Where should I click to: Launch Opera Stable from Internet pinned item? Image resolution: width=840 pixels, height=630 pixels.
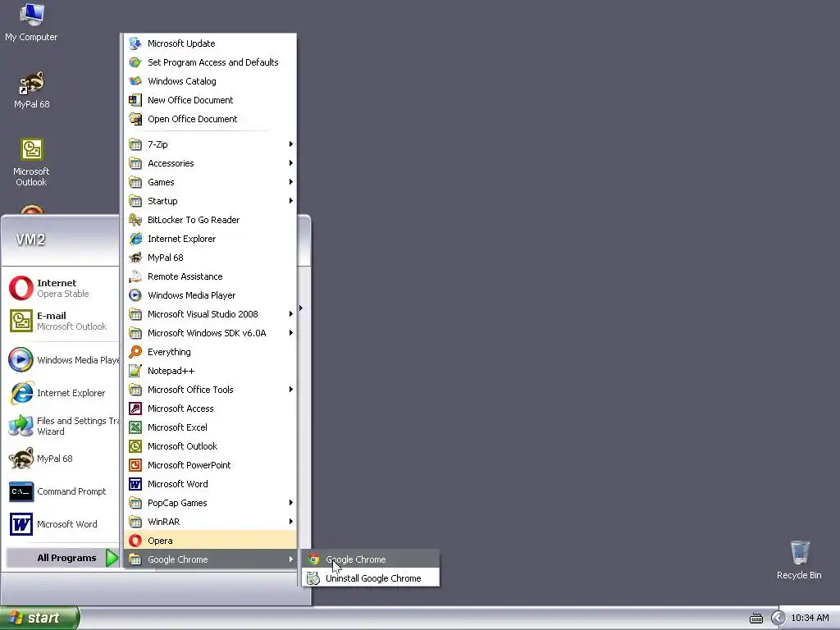(62, 288)
